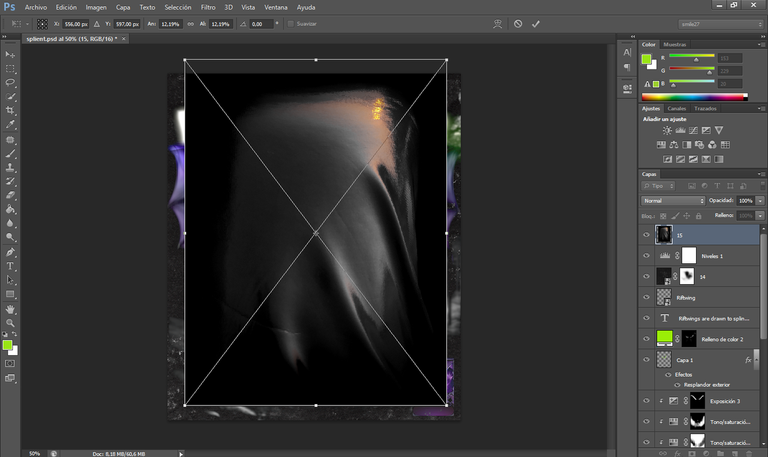Image resolution: width=768 pixels, height=457 pixels.
Task: Toggle maintain aspect ratio link
Action: click(191, 24)
